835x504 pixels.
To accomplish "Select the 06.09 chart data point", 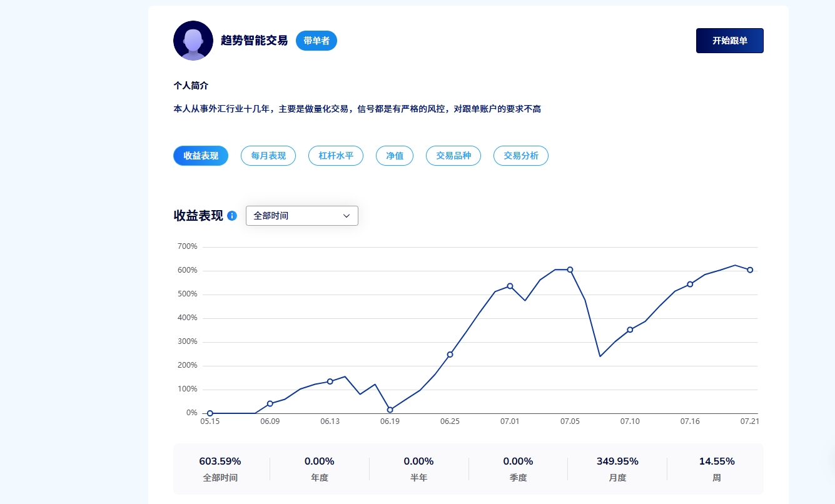I will click(270, 403).
